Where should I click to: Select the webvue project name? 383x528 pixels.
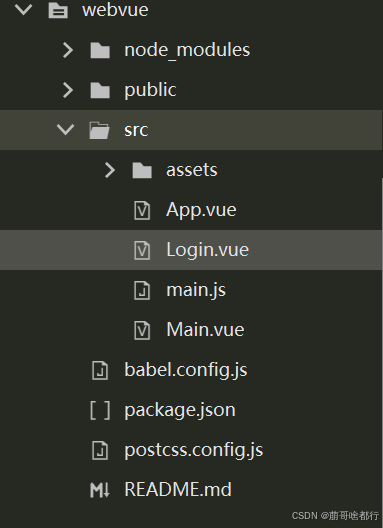point(115,10)
